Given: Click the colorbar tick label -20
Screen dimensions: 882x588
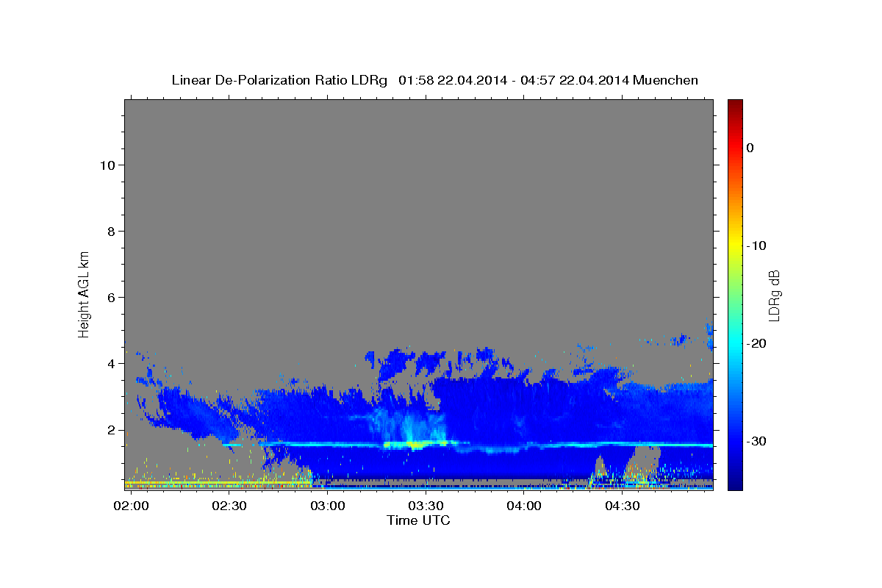Looking at the screenshot, I should pos(758,343).
